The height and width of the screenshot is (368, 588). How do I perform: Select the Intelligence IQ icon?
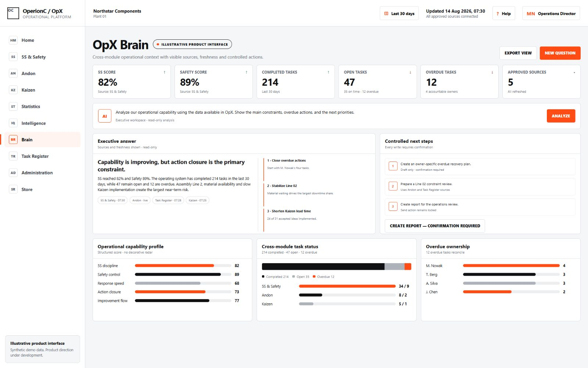point(13,123)
